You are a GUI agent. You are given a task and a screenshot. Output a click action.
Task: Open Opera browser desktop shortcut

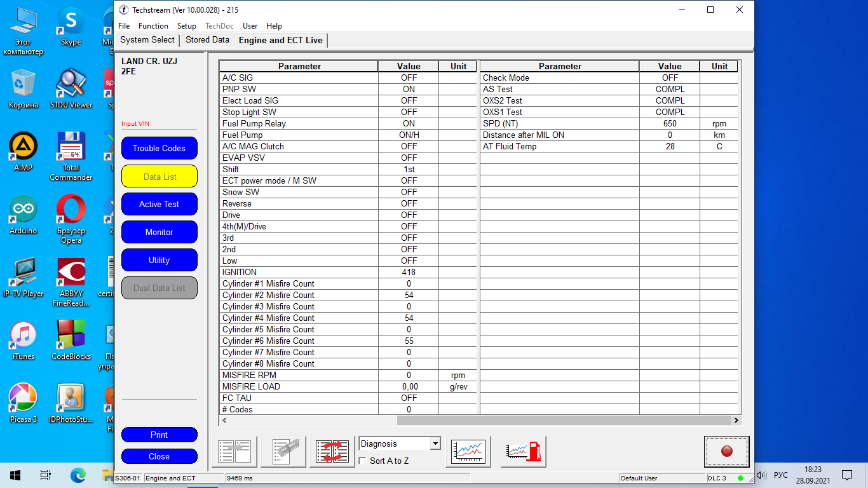71,219
